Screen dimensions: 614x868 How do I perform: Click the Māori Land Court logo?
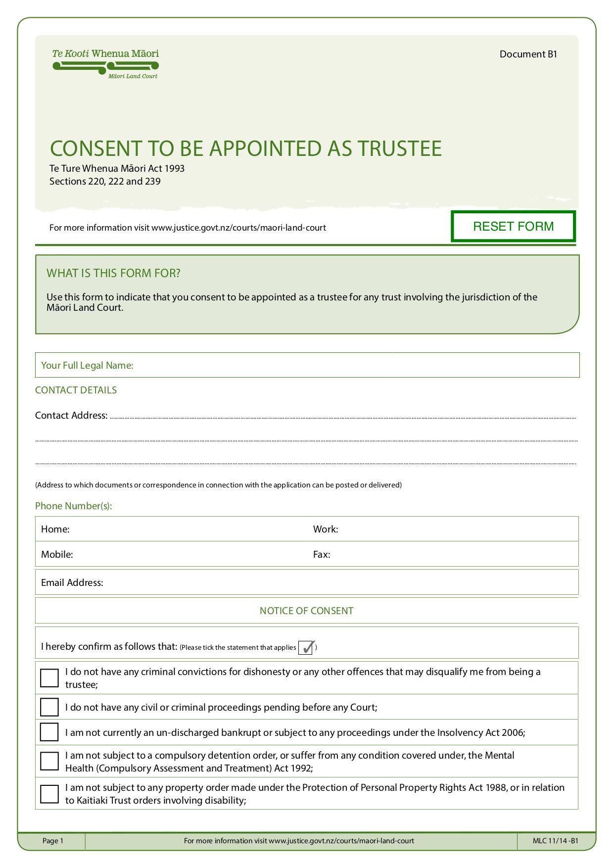click(105, 64)
